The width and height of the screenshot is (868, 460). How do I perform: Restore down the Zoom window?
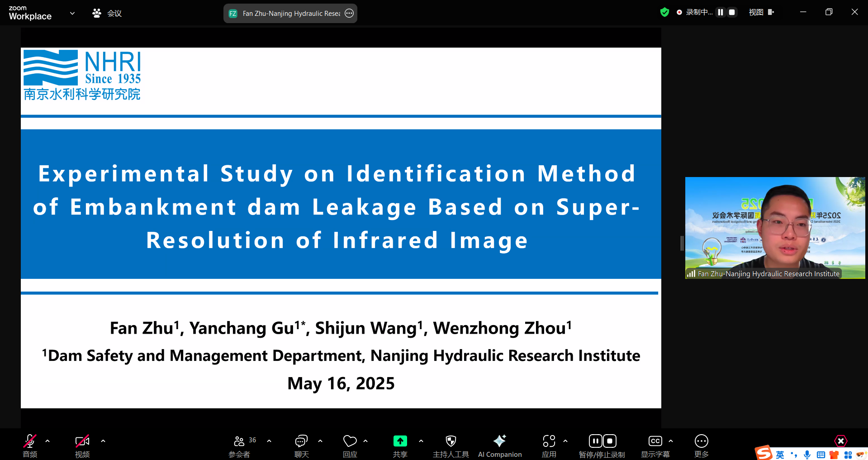pos(829,12)
